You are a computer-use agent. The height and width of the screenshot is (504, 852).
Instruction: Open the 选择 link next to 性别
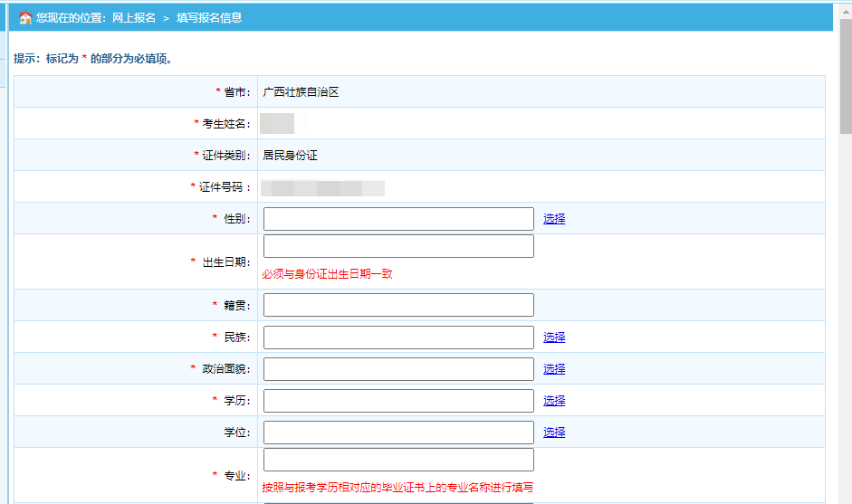tap(554, 219)
